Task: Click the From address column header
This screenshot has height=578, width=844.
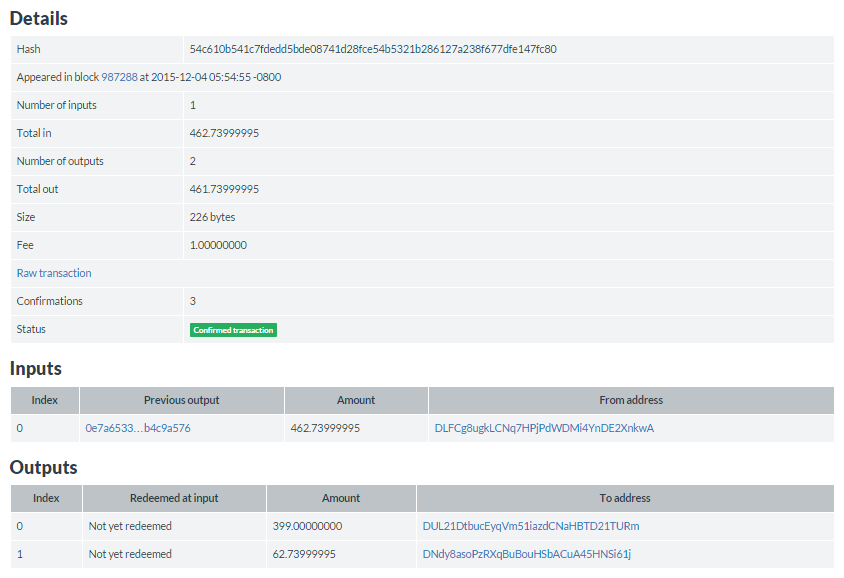Action: pos(630,400)
